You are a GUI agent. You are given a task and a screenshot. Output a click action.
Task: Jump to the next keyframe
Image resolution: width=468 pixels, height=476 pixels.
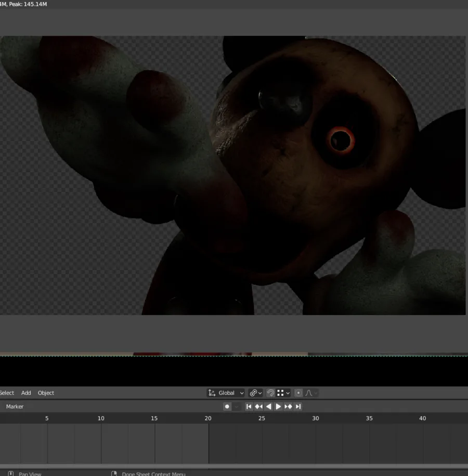coord(288,406)
